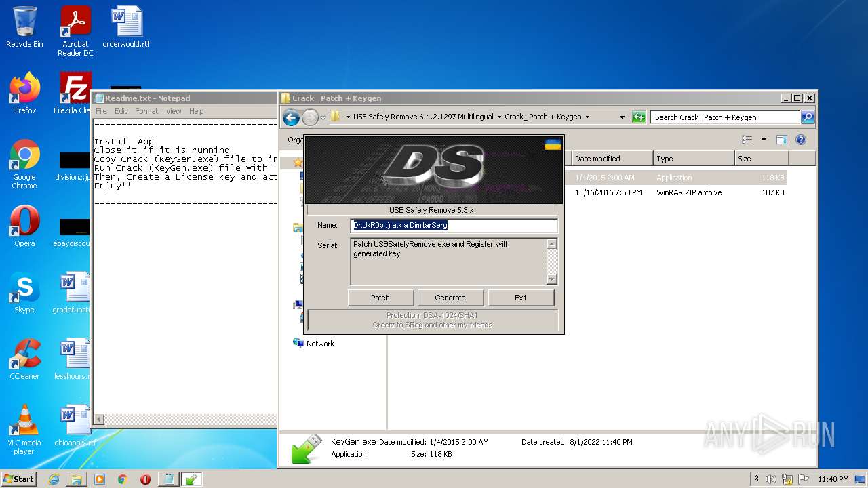Image resolution: width=868 pixels, height=488 pixels.
Task: Open Chrome from the taskbar
Action: pos(123,479)
